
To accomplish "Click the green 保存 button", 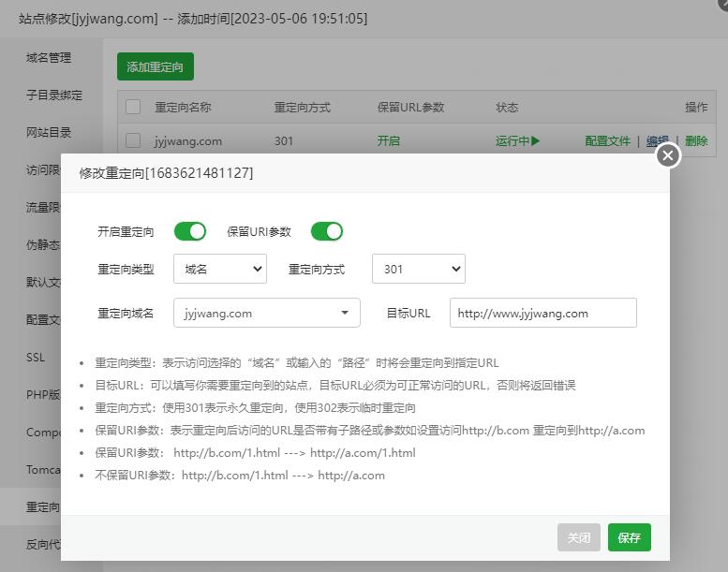I will click(x=629, y=537).
